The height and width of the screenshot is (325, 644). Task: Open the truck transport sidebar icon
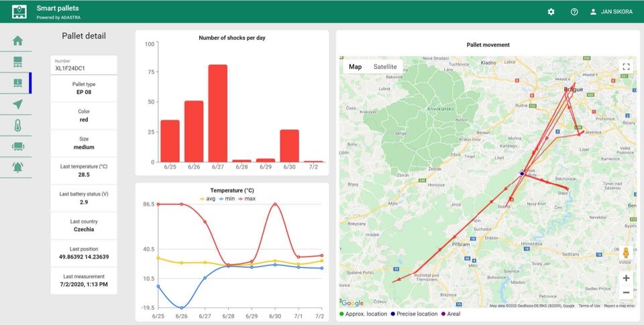coord(17,146)
